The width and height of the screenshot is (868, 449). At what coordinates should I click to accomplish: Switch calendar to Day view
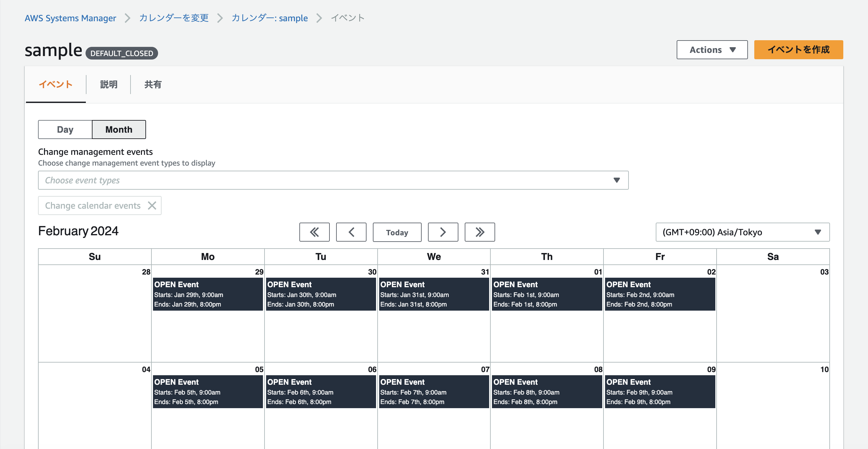pyautogui.click(x=65, y=129)
